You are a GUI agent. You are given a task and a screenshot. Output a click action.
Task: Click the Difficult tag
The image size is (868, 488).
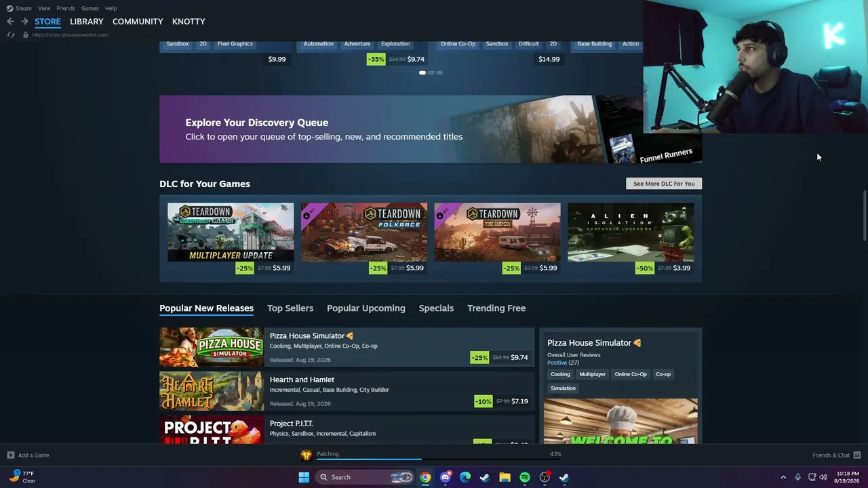click(x=529, y=44)
